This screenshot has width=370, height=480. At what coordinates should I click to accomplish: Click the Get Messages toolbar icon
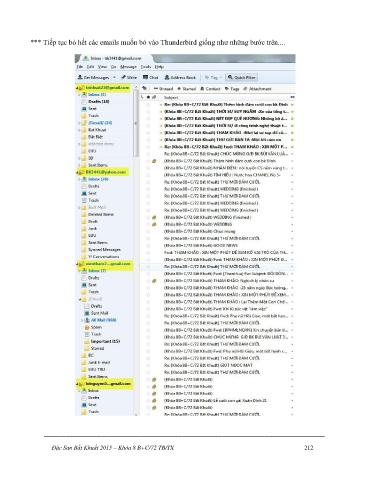pos(80,77)
